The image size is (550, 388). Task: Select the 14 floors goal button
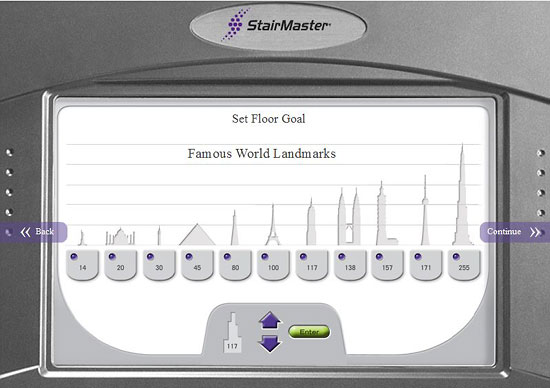pyautogui.click(x=82, y=265)
